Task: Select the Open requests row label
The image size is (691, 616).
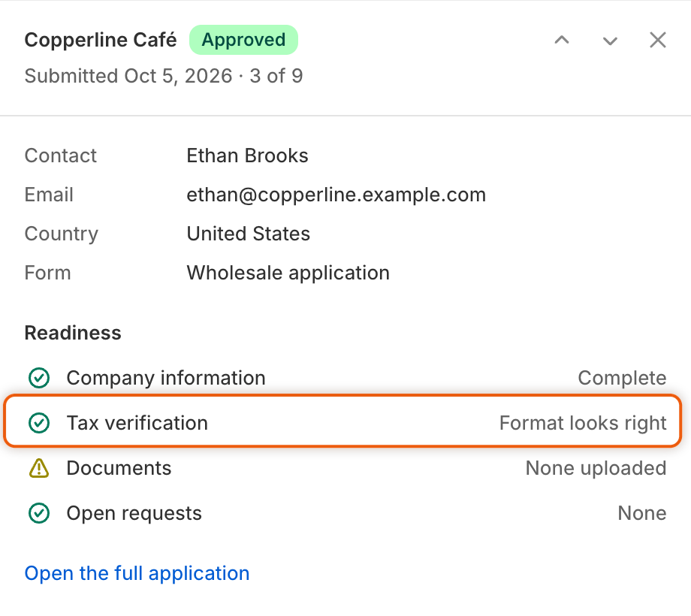Action: coord(134,513)
